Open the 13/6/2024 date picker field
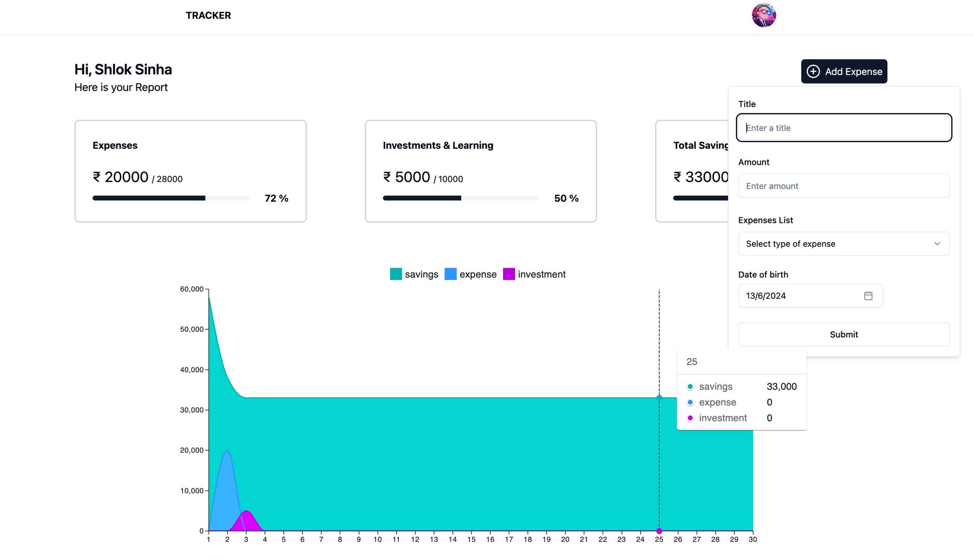 click(811, 296)
